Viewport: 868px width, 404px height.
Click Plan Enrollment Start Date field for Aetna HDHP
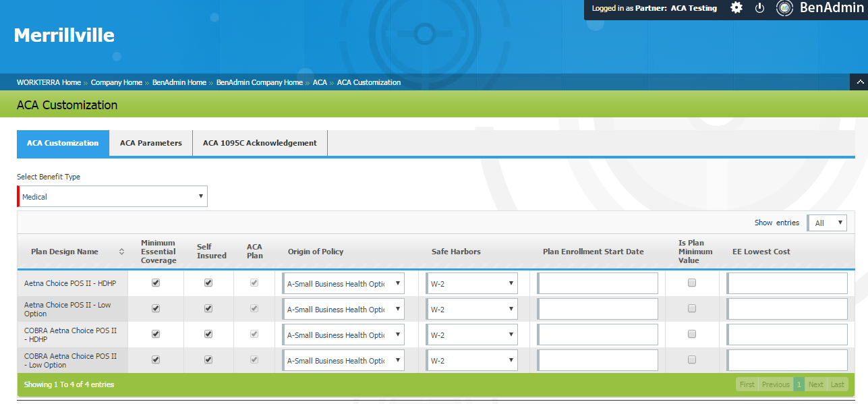598,284
